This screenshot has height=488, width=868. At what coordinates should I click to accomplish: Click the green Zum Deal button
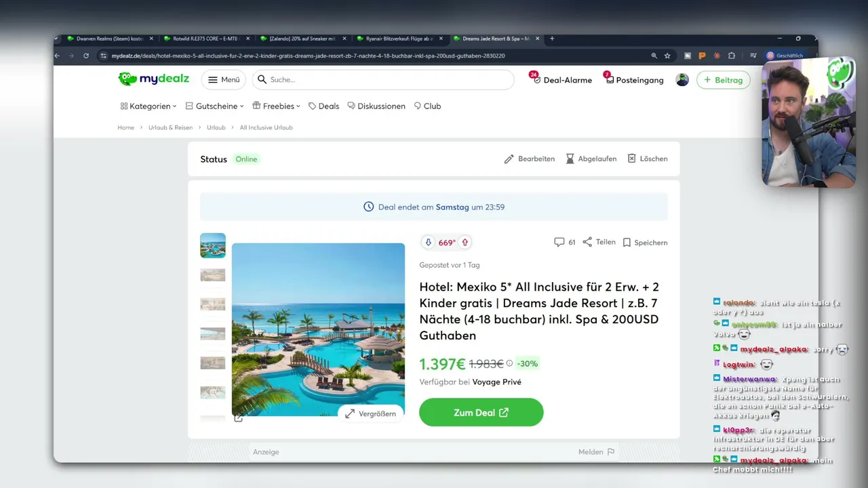481,412
